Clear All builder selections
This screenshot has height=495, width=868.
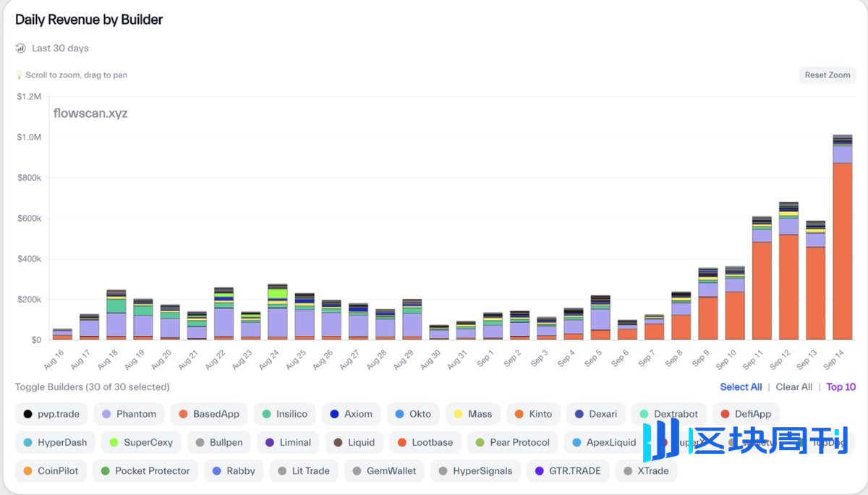tap(793, 387)
